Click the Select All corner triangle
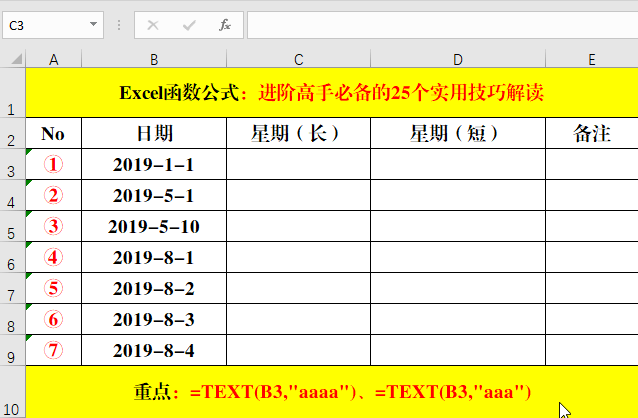 16,59
